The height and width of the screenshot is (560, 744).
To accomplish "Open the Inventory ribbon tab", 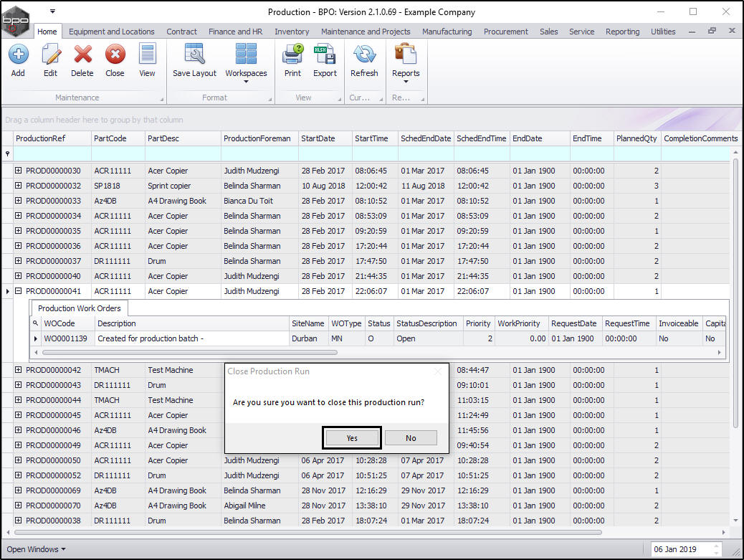I will (x=292, y=32).
